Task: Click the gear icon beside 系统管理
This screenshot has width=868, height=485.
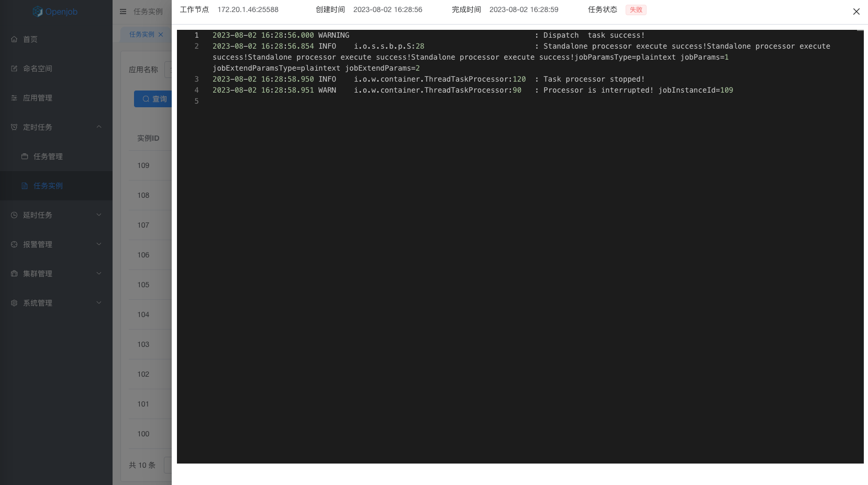Action: pos(14,303)
